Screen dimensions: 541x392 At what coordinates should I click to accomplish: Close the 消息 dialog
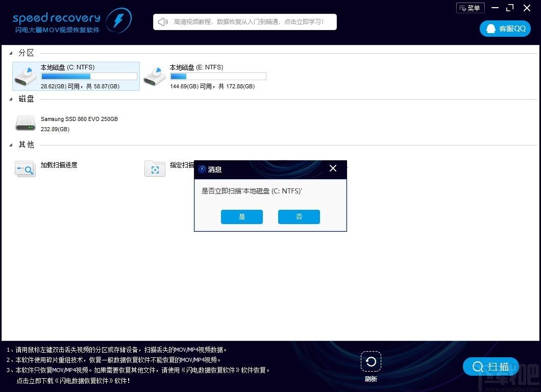click(333, 168)
